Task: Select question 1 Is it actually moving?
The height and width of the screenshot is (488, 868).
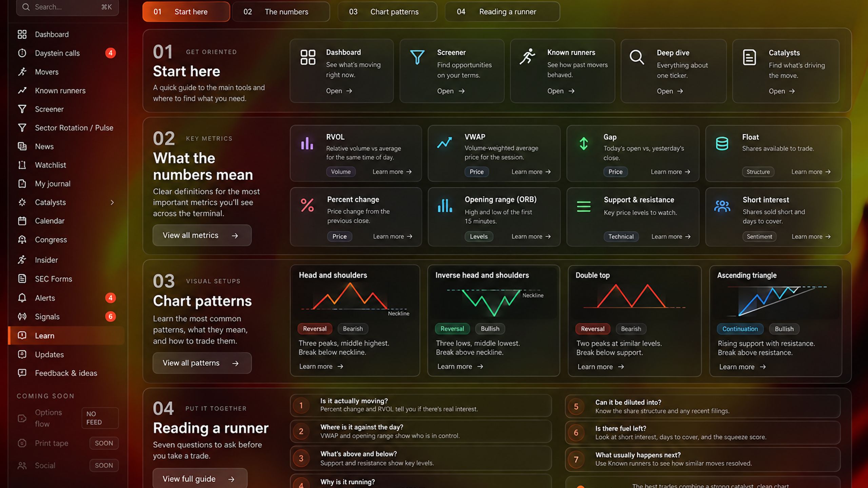Action: pyautogui.click(x=421, y=405)
